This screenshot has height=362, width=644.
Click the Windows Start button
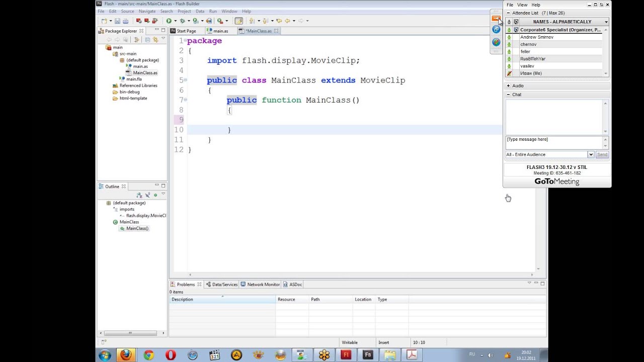tap(105, 355)
